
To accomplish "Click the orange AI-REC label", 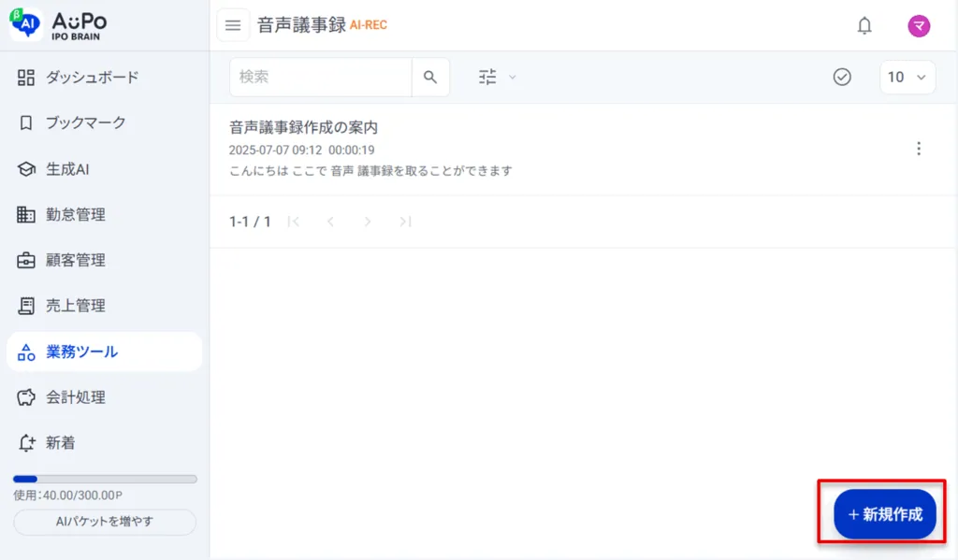I will [x=369, y=25].
